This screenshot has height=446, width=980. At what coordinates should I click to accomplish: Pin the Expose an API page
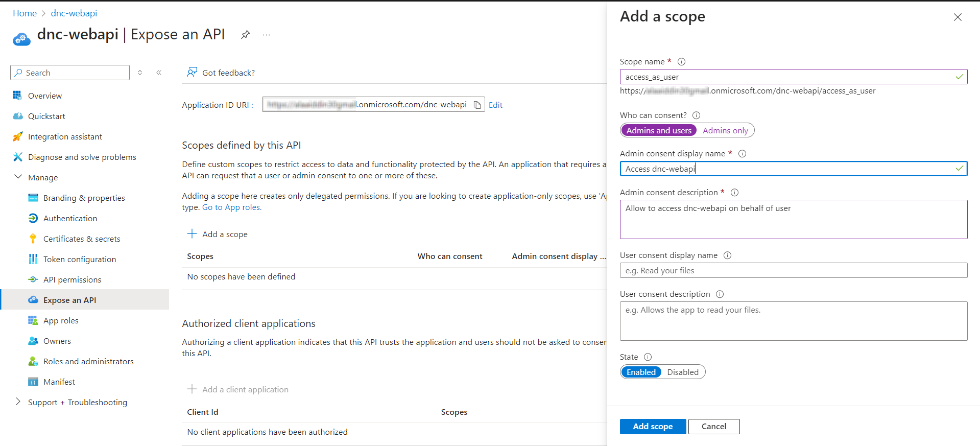(x=246, y=35)
